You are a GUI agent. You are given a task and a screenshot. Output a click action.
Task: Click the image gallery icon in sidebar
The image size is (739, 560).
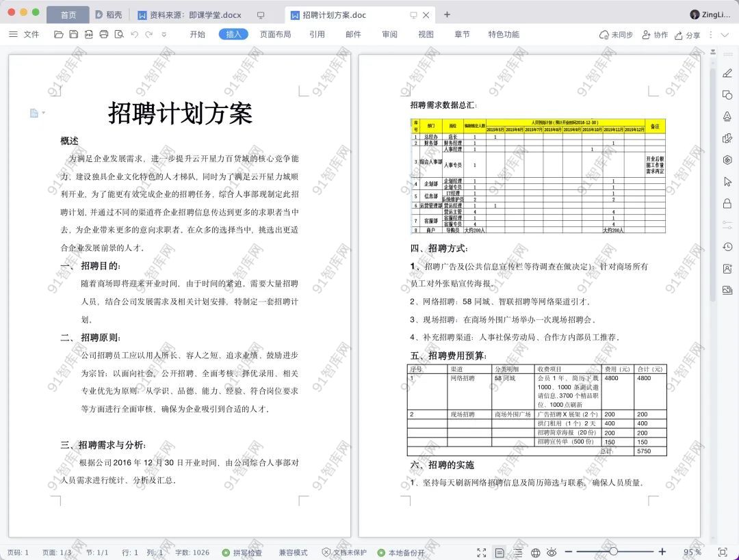[x=727, y=290]
